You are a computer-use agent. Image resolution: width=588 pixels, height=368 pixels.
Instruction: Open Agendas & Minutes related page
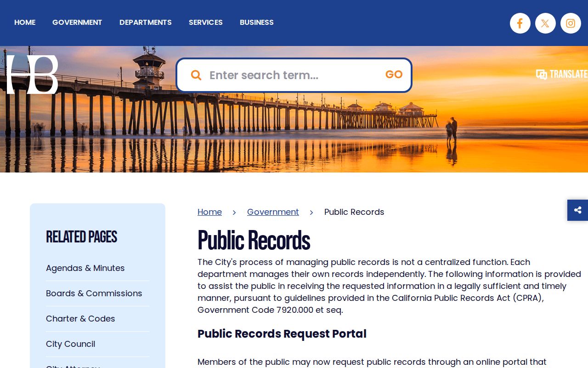(x=85, y=268)
